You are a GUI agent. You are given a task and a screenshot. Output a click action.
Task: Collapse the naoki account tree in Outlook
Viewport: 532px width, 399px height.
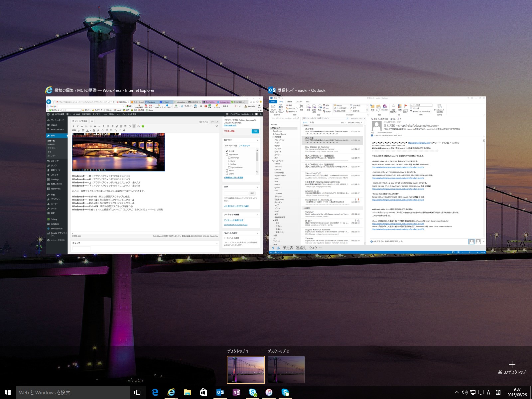click(271, 125)
